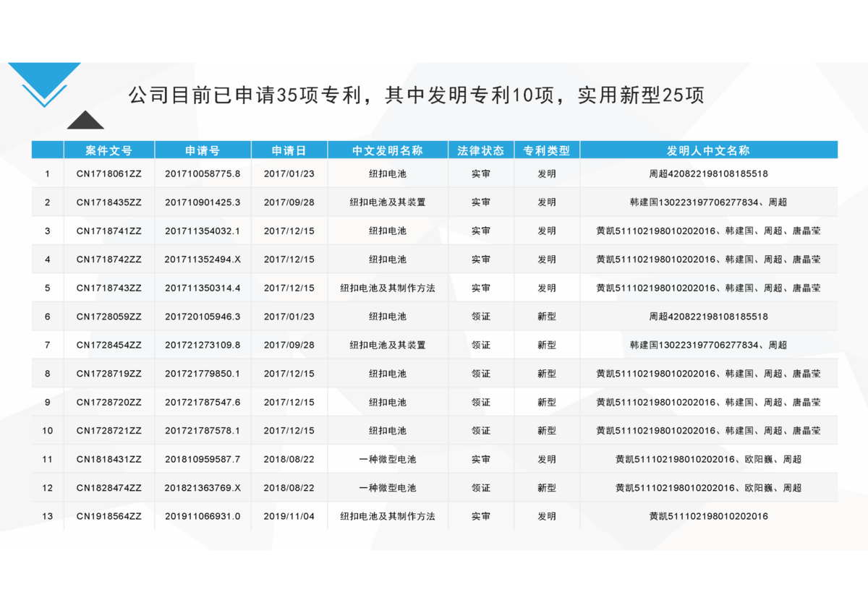Screen dimensions: 868x613
Task: Select the 法律状态 column header
Action: coord(481,150)
